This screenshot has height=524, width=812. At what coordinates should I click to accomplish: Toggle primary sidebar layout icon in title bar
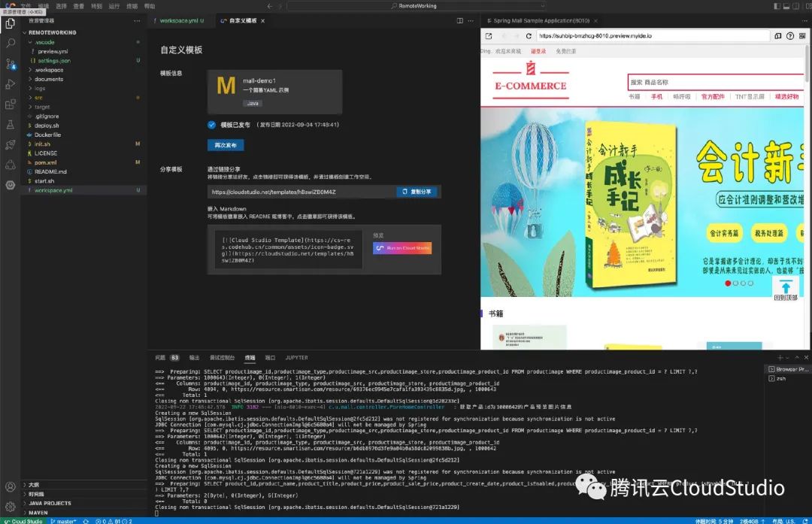tap(777, 6)
